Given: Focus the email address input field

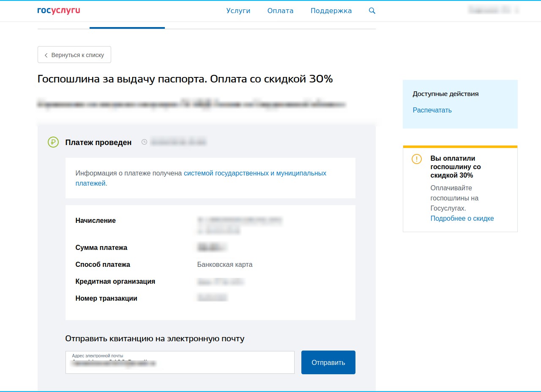Looking at the screenshot, I should [x=180, y=362].
